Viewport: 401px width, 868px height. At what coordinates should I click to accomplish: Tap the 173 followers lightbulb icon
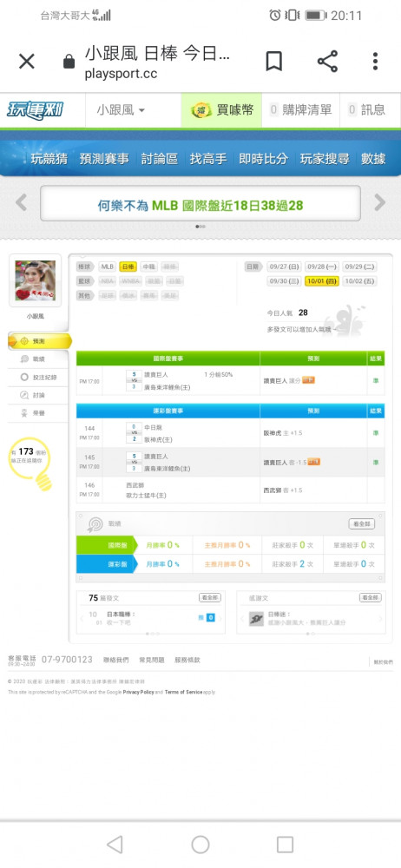[x=30, y=464]
